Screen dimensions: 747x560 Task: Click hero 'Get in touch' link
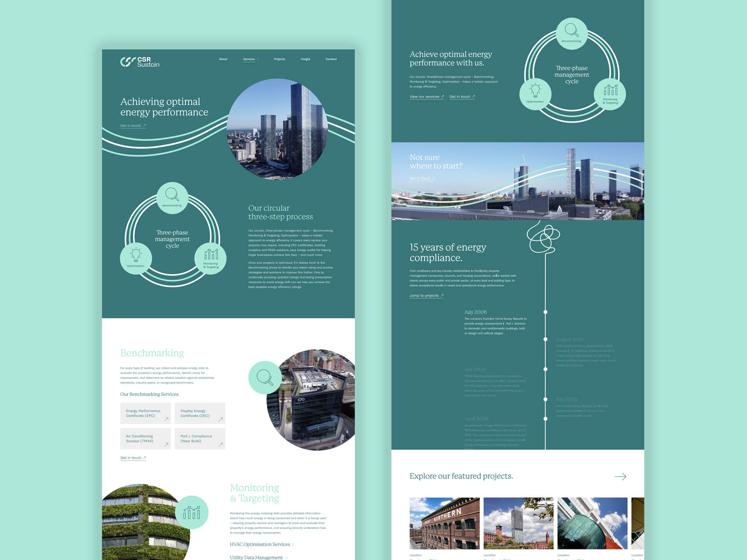pyautogui.click(x=133, y=126)
